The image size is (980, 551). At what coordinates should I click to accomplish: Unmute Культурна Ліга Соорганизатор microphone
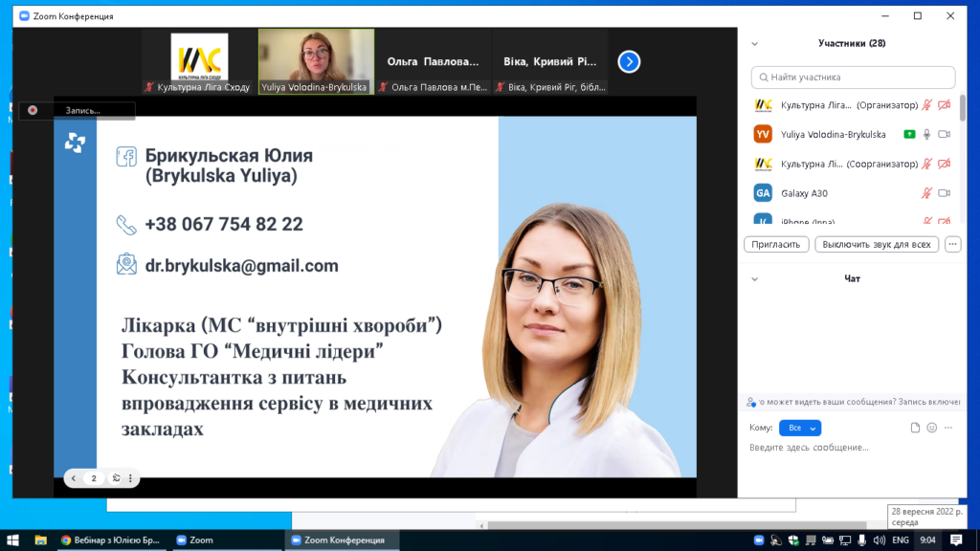926,164
